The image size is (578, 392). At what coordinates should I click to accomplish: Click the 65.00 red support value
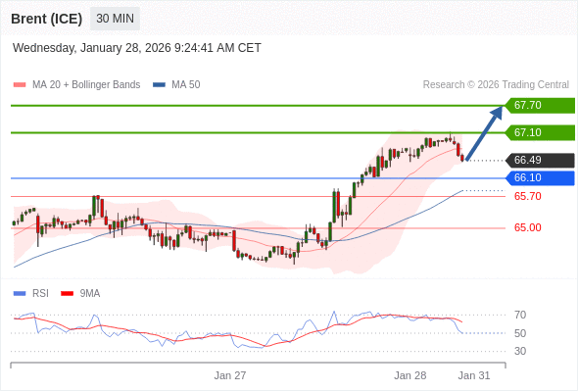(527, 227)
